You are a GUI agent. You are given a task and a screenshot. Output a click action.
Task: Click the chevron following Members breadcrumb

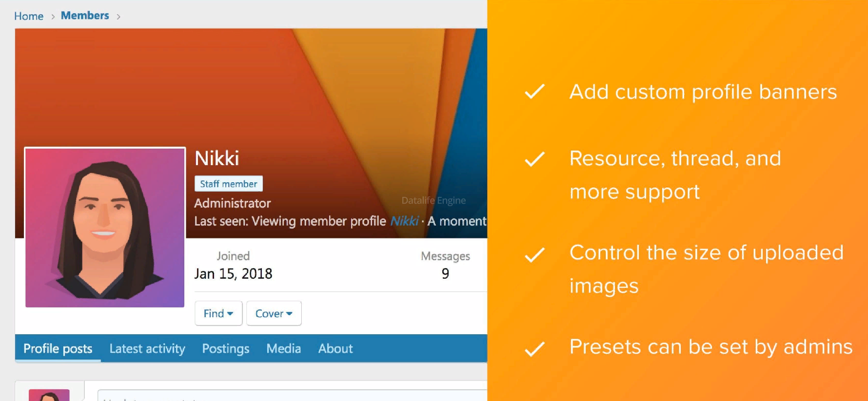[x=118, y=17]
